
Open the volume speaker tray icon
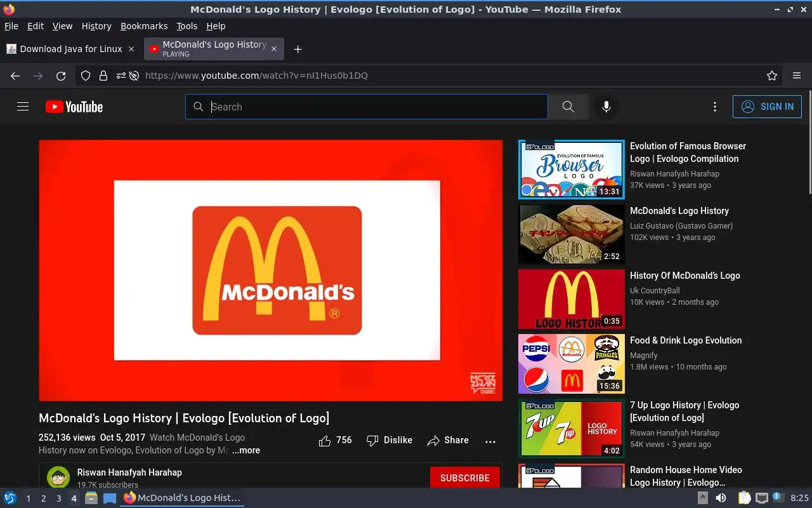tap(721, 498)
